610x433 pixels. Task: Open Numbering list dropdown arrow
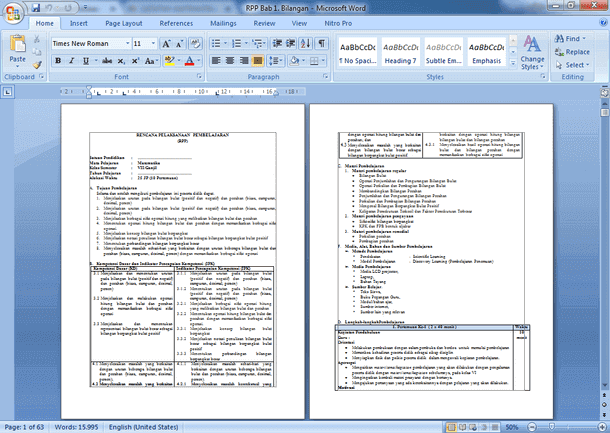(x=246, y=43)
